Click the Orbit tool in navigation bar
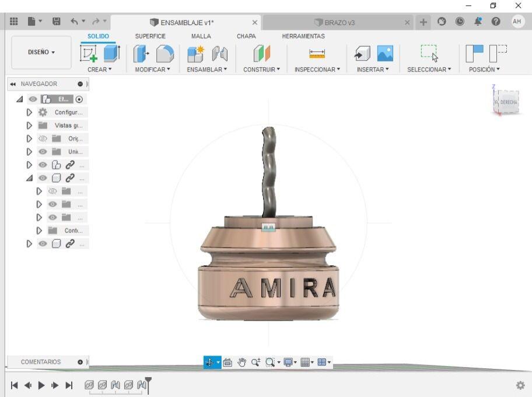 [209, 363]
